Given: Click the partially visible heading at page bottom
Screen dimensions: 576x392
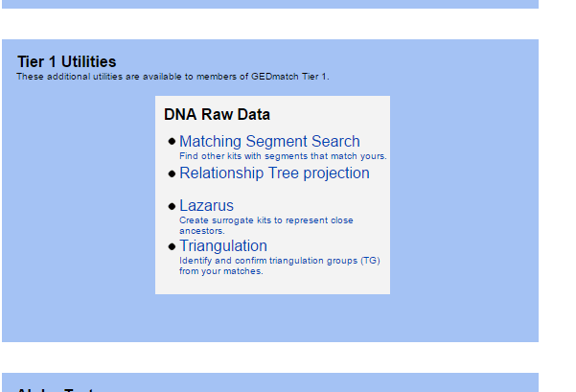Looking at the screenshot, I should tap(55, 389).
